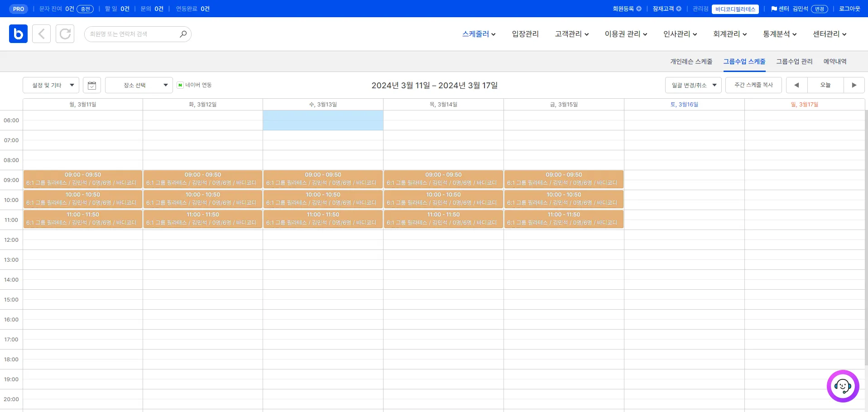
Task: Expand the 통계분석 dropdown menu
Action: click(x=780, y=34)
